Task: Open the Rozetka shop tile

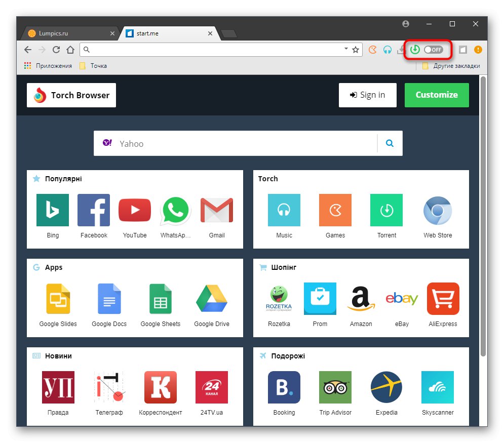Action: click(x=279, y=299)
